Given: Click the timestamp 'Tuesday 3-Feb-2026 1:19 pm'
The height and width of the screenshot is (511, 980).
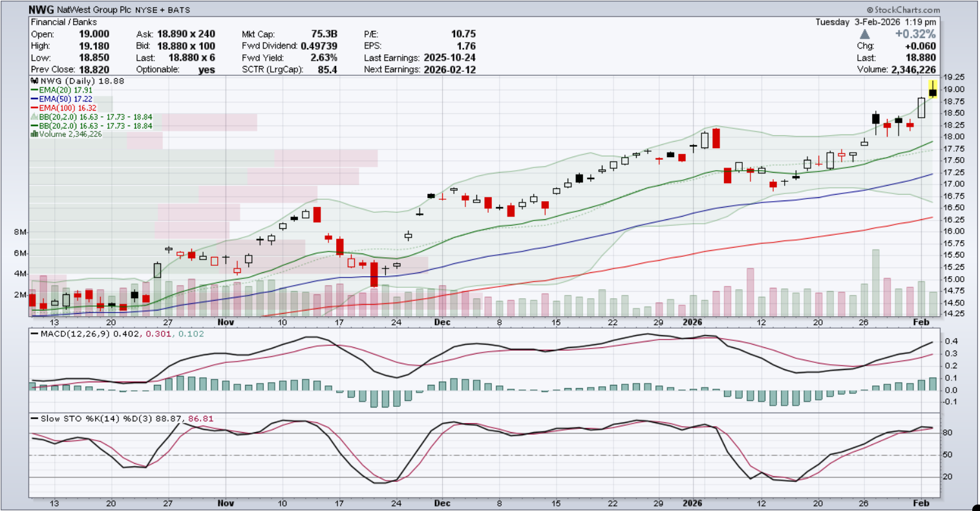Looking at the screenshot, I should 875,22.
